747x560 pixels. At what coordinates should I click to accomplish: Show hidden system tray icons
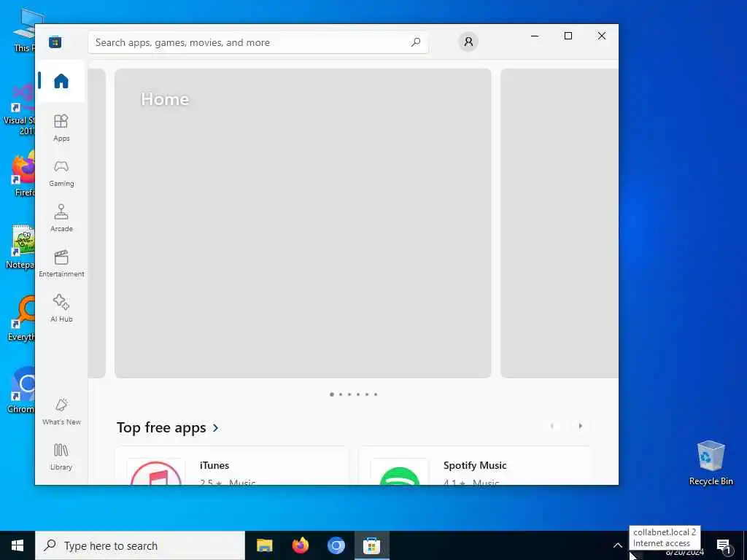tap(617, 545)
